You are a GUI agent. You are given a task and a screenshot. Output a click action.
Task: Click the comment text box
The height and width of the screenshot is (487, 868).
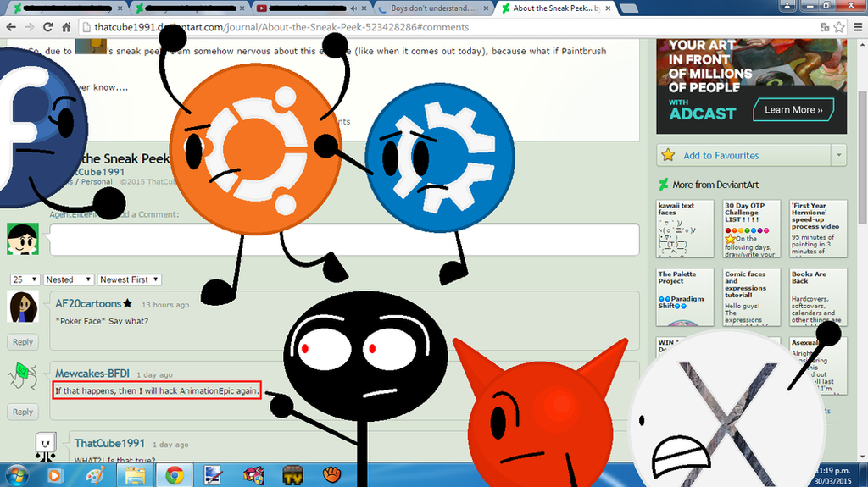click(344, 240)
